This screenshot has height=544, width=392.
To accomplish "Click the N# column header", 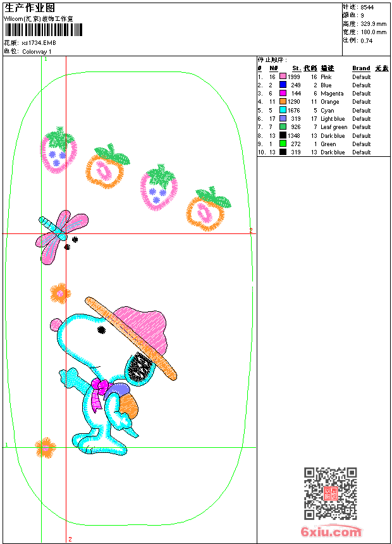I will point(273,68).
